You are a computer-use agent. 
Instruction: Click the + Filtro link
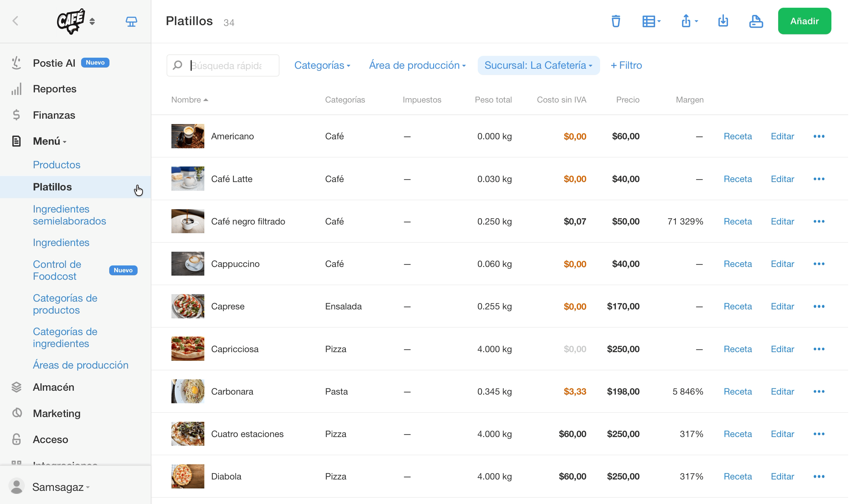pyautogui.click(x=626, y=65)
